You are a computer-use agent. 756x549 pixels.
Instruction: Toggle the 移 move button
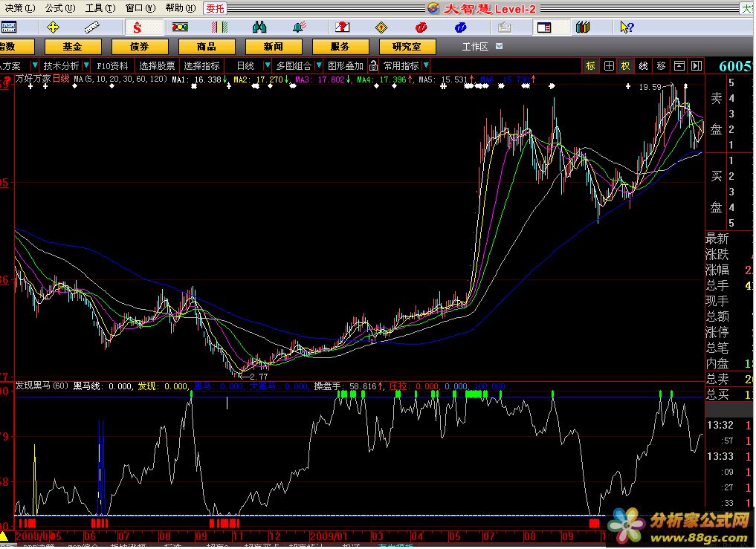pos(661,66)
